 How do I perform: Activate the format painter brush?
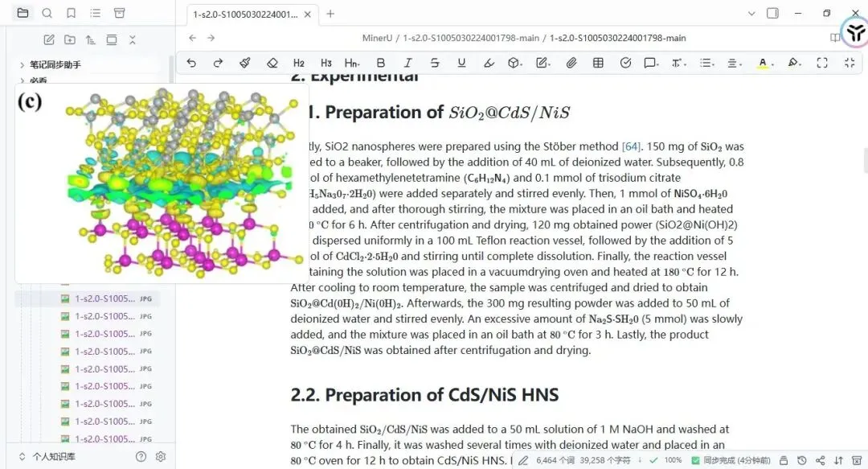pyautogui.click(x=244, y=64)
